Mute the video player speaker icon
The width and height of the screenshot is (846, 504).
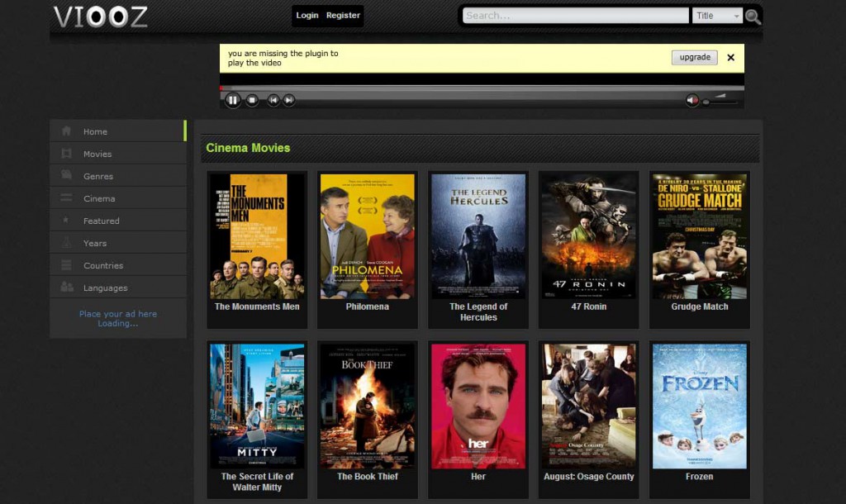tap(692, 100)
